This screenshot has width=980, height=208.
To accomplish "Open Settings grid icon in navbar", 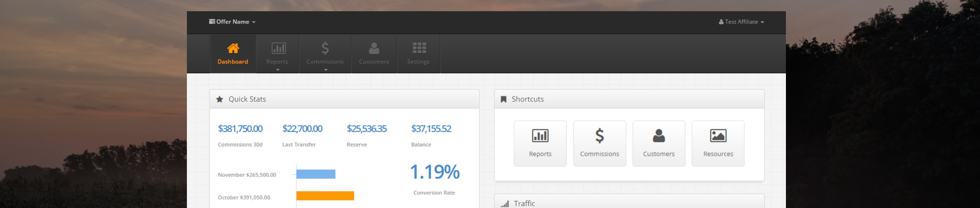I will coord(419,48).
